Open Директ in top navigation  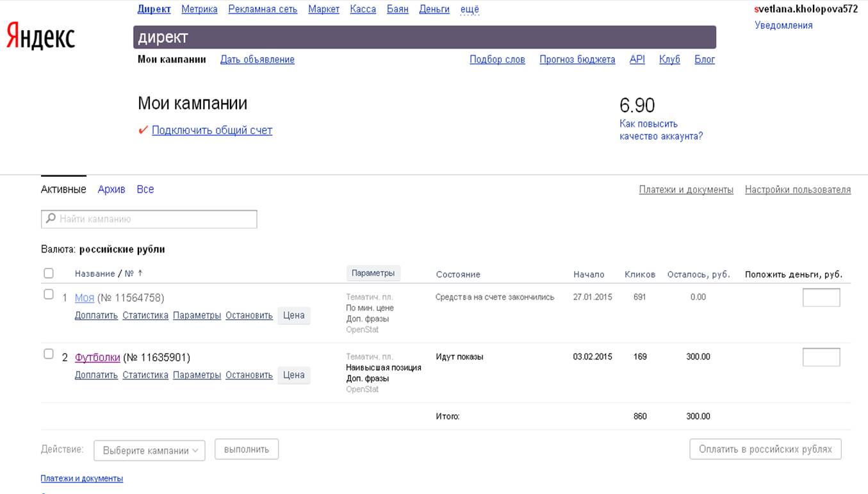[154, 9]
